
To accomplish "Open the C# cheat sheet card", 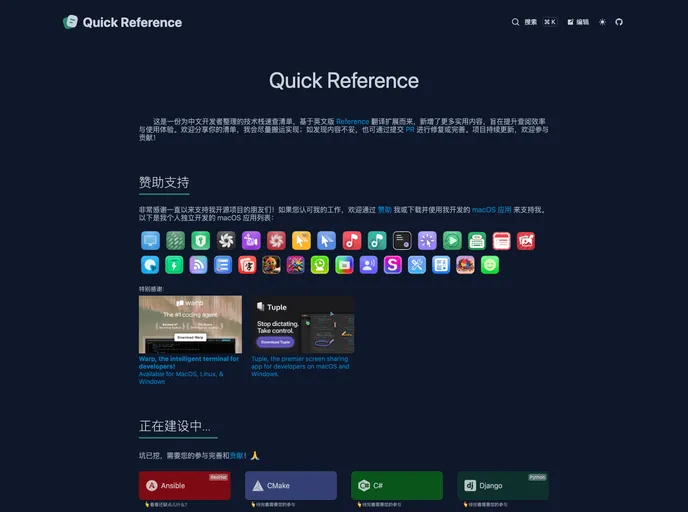I will 397,486.
